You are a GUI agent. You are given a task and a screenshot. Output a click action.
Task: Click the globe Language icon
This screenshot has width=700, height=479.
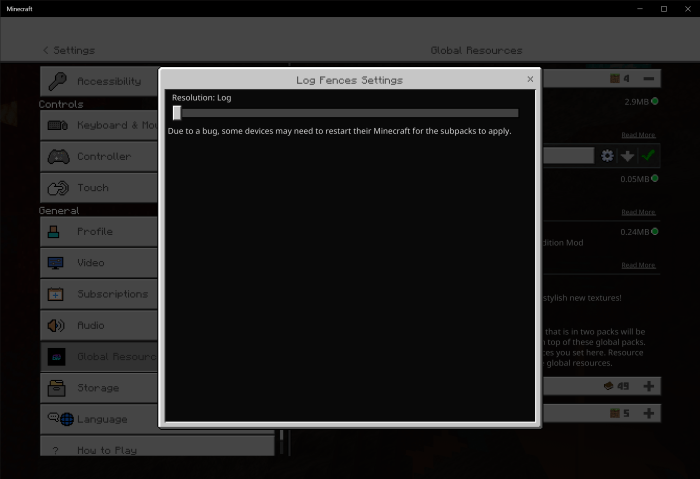coord(67,420)
